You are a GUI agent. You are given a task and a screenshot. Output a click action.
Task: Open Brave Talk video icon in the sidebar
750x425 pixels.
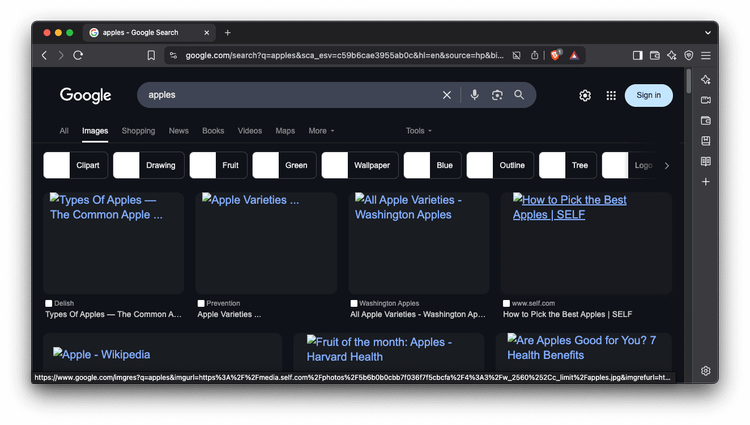click(706, 100)
